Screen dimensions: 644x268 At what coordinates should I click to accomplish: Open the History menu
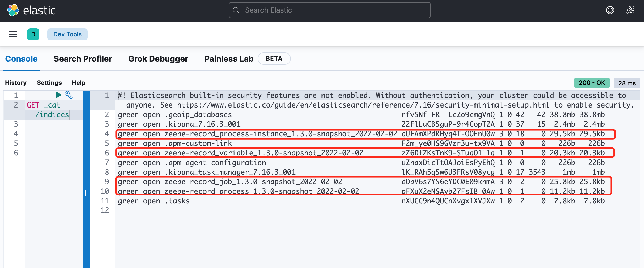[16, 83]
